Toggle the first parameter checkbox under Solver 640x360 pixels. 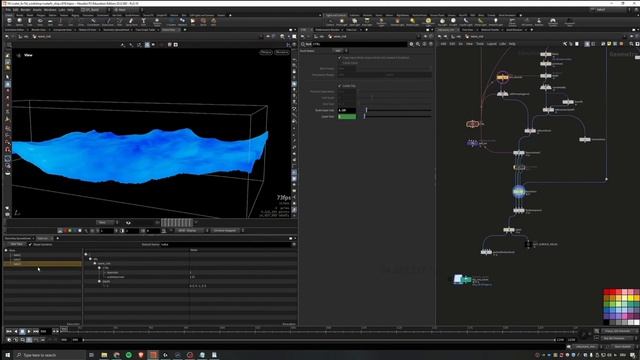coord(340,58)
